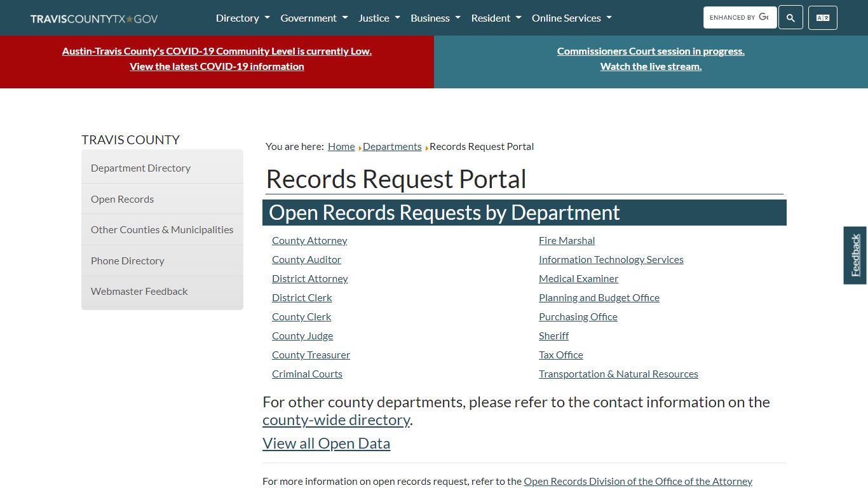Follow the county-wide directory link
This screenshot has height=488, width=868.
click(x=336, y=420)
